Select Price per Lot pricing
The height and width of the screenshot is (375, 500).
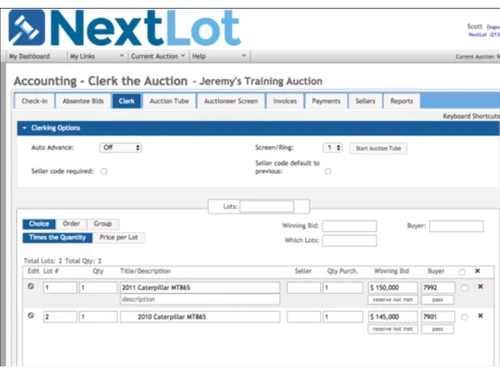click(x=119, y=237)
